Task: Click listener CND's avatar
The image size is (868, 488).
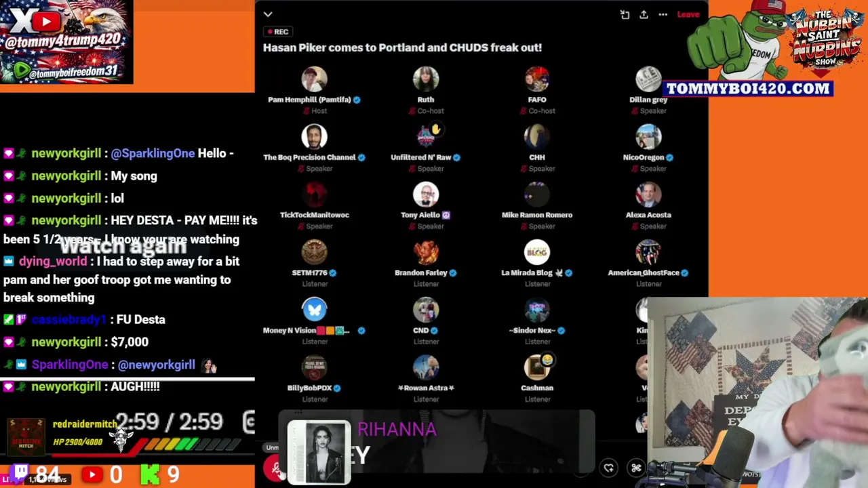Action: click(x=426, y=310)
